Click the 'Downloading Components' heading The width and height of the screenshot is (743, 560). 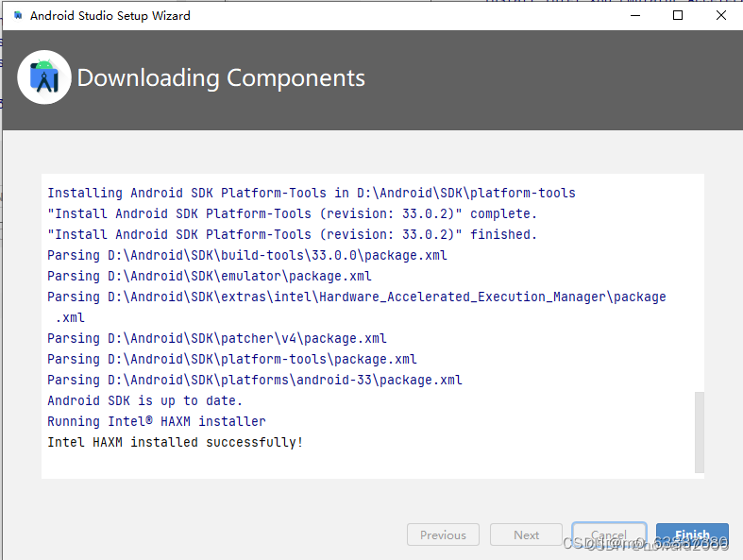pyautogui.click(x=221, y=77)
